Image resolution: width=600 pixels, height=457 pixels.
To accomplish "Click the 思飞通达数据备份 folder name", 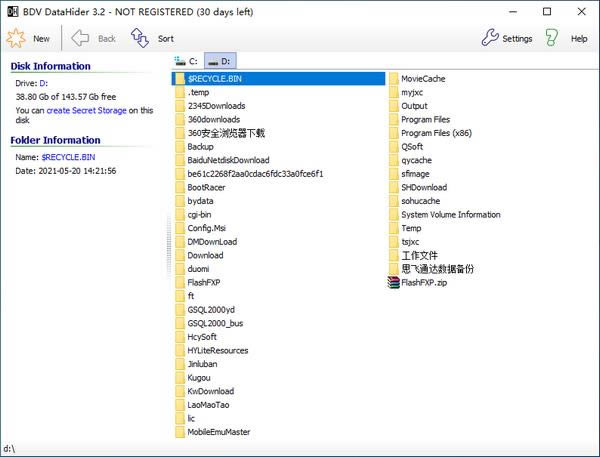I will point(437,269).
